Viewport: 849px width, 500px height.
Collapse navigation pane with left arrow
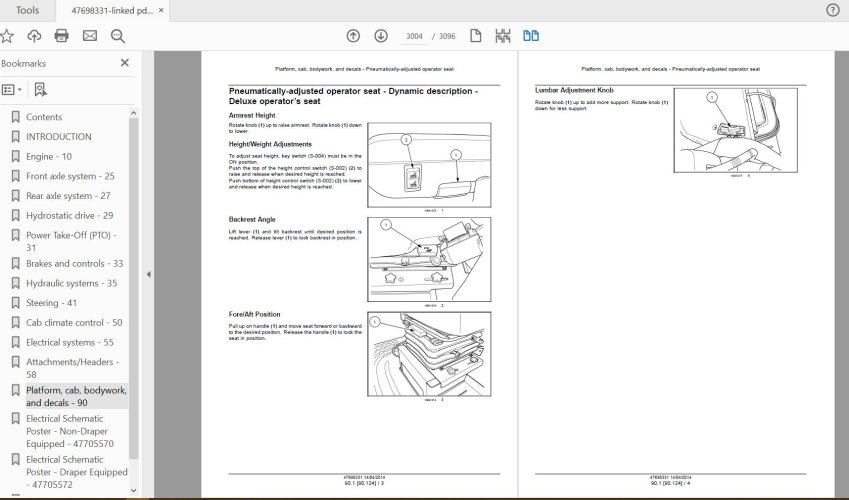click(x=148, y=275)
